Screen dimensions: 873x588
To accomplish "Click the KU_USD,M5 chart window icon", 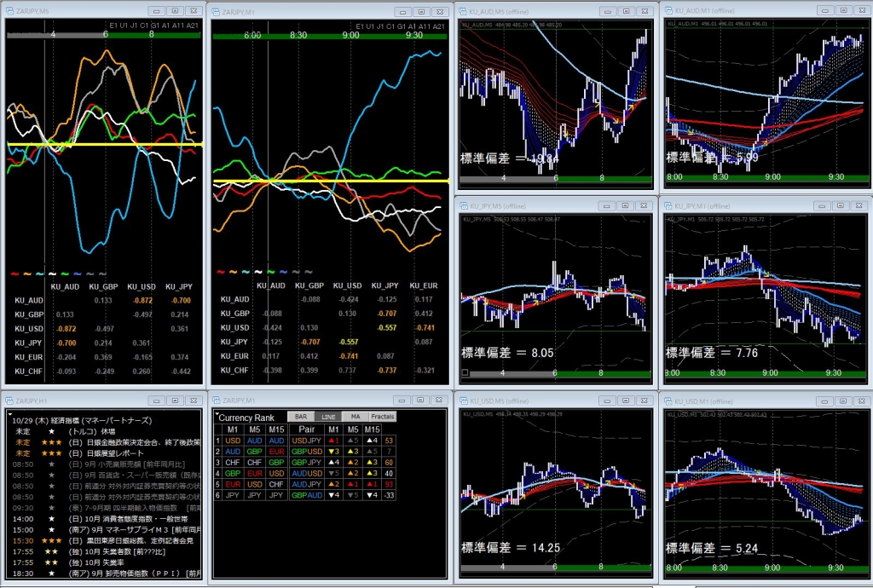I will point(463,401).
